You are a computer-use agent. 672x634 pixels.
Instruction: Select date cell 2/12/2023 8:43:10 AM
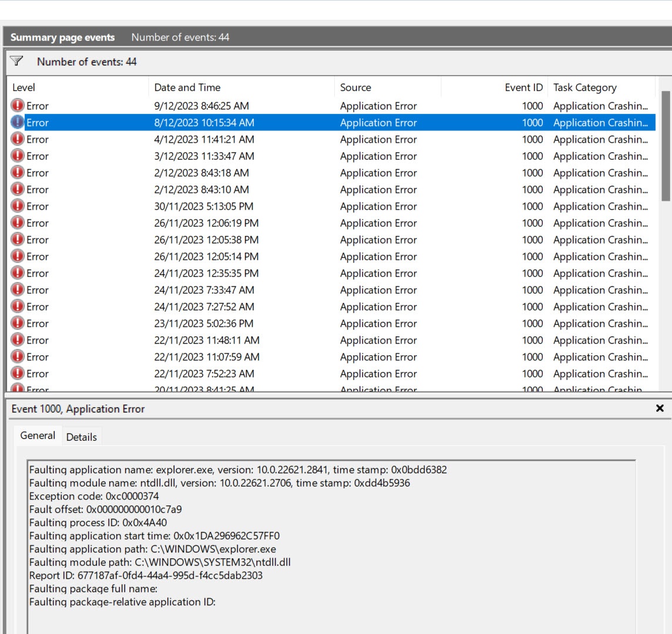click(201, 190)
